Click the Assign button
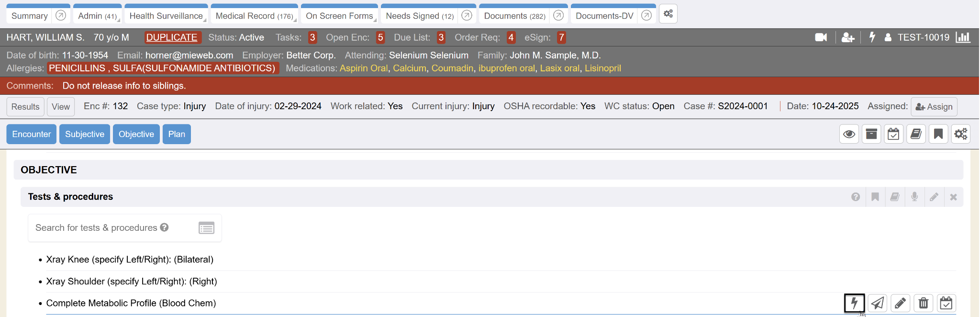The width and height of the screenshot is (980, 317). click(934, 107)
